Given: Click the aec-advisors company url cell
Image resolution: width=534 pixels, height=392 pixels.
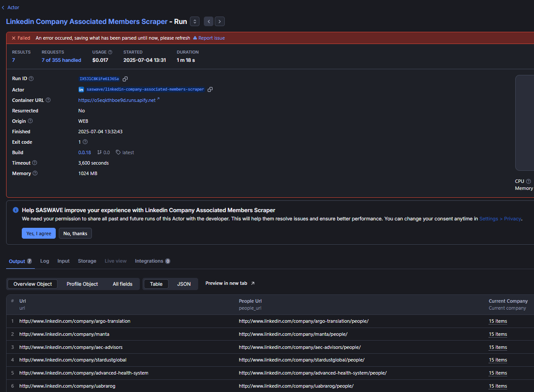Looking at the screenshot, I should (71, 347).
